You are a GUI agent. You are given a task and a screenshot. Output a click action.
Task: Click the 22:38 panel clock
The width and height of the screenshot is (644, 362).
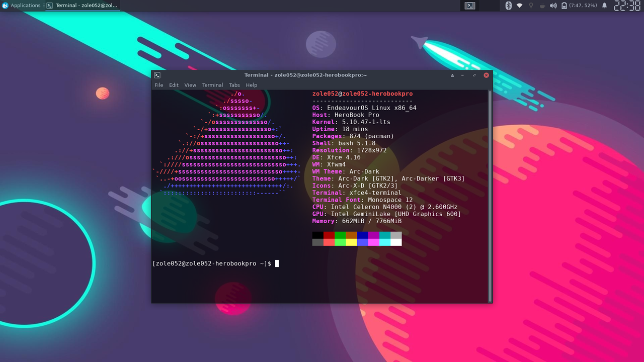click(627, 6)
